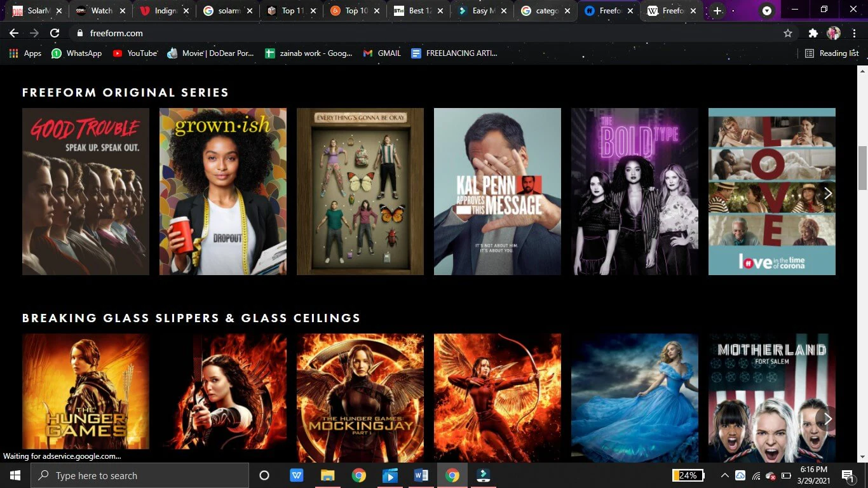This screenshot has width=868, height=488.
Task: Switch to the Watch tab
Action: coord(100,11)
